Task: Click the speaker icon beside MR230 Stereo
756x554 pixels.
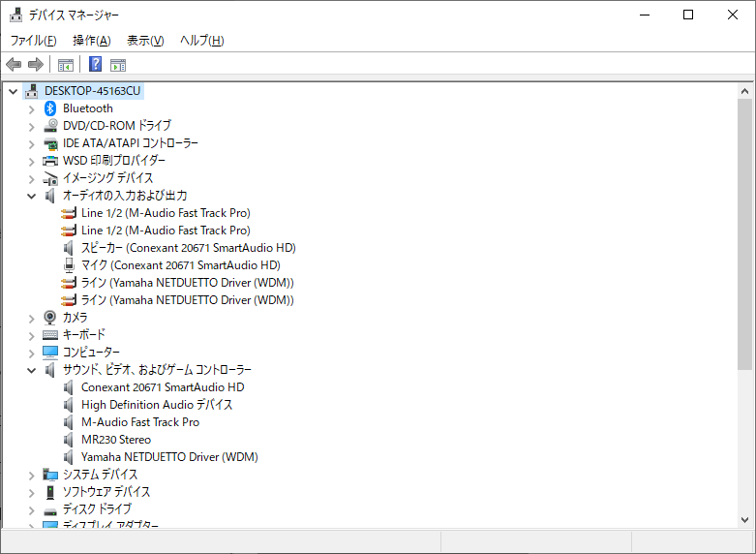Action: click(69, 439)
